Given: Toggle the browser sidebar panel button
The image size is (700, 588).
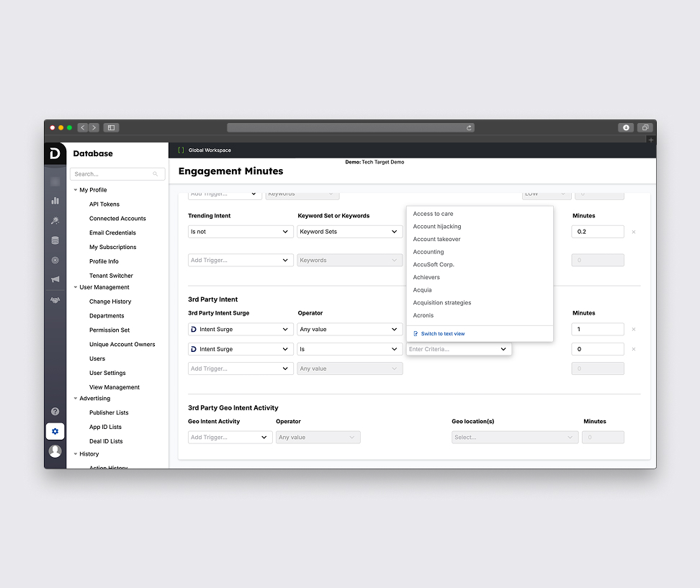Looking at the screenshot, I should click(x=111, y=127).
